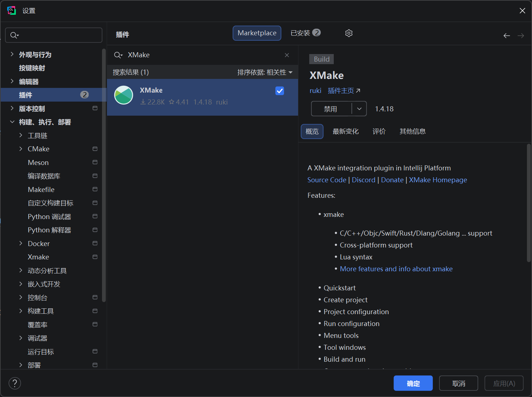Clear the XMake plugin search text
The height and width of the screenshot is (397, 532).
tap(287, 55)
